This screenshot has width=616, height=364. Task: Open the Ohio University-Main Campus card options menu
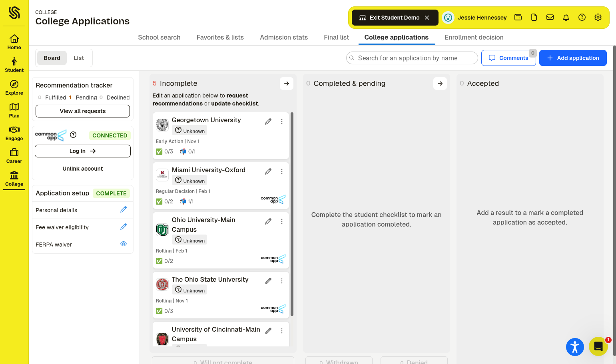[x=282, y=221]
